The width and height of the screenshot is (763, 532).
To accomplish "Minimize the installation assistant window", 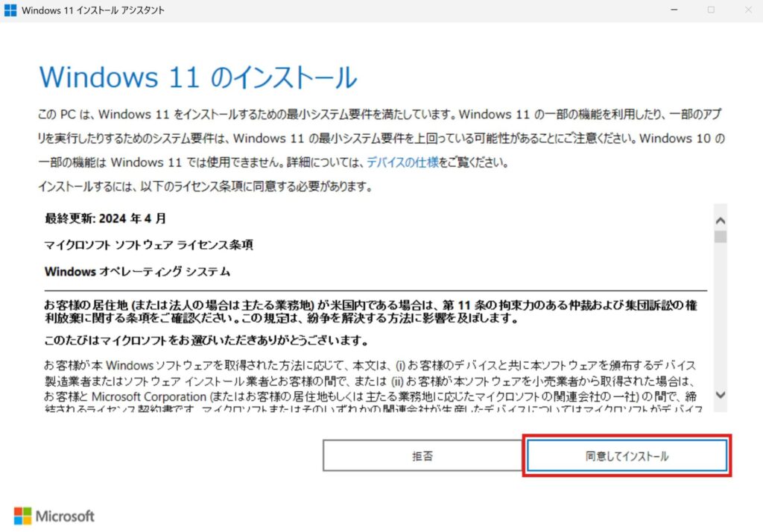I will 674,10.
